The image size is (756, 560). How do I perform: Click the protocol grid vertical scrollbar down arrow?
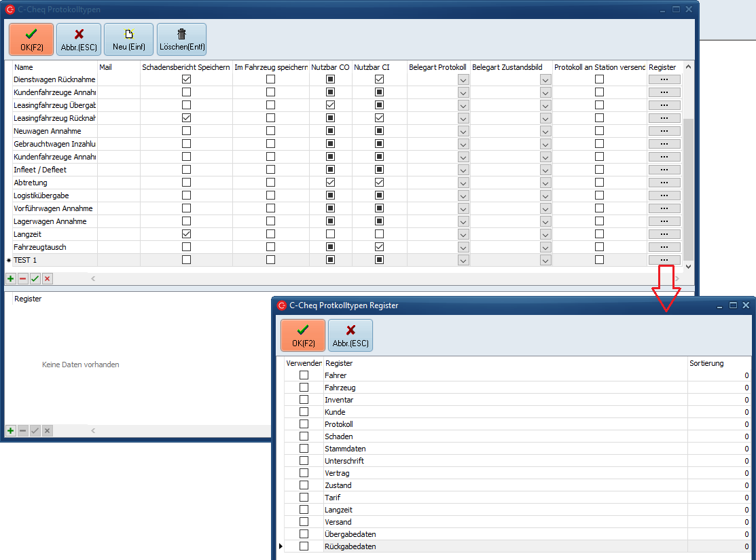689,267
